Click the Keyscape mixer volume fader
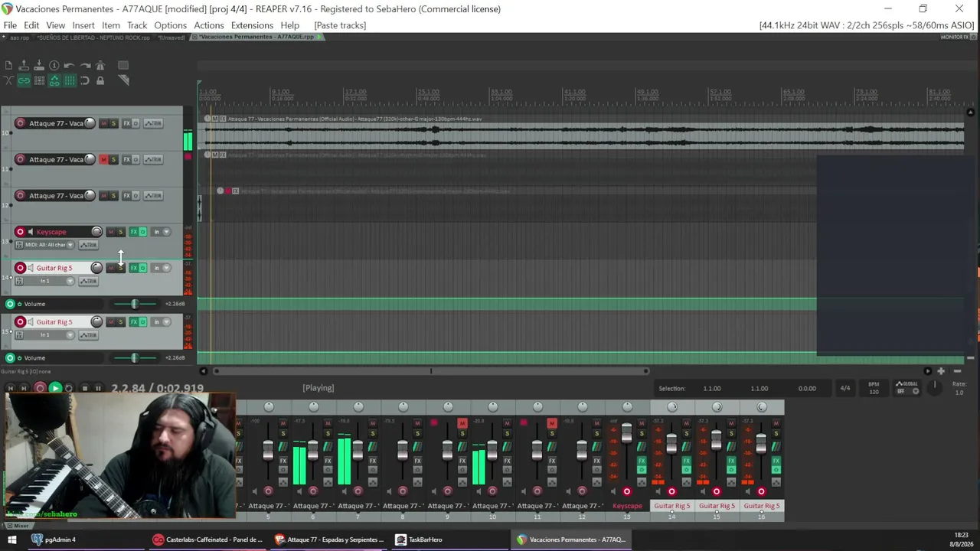The image size is (980, 551). click(626, 434)
